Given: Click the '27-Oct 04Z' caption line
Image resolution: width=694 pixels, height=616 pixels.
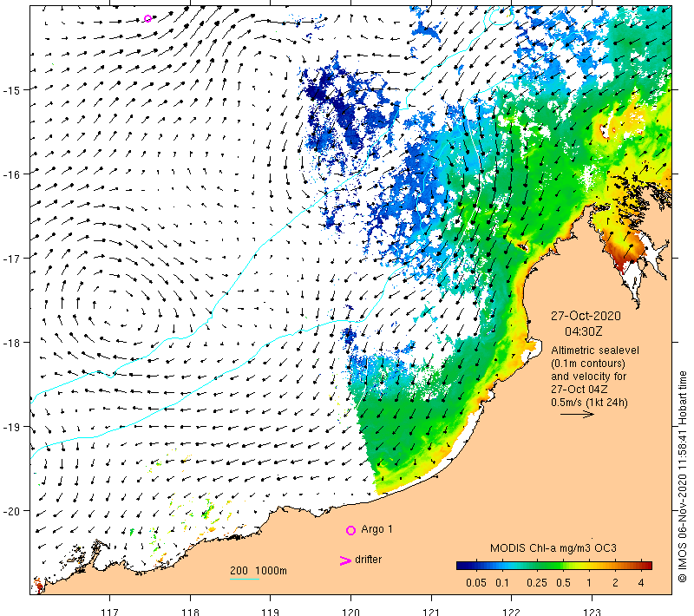Looking at the screenshot, I should (x=579, y=390).
